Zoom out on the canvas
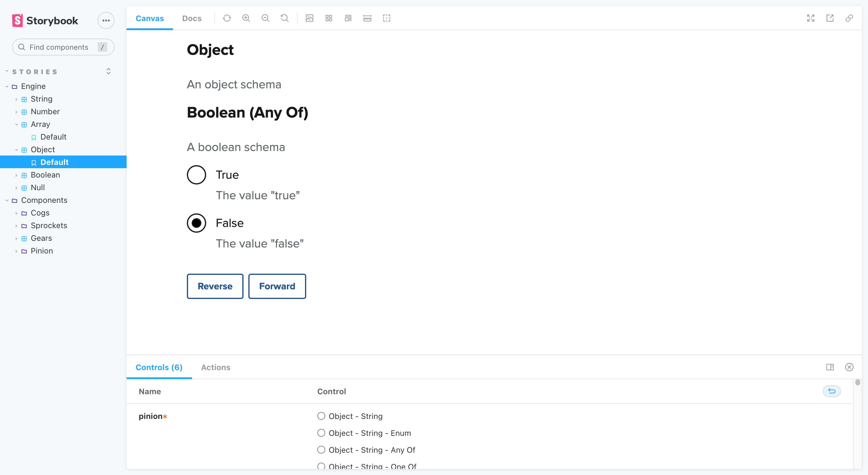This screenshot has height=475, width=868. coord(266,18)
